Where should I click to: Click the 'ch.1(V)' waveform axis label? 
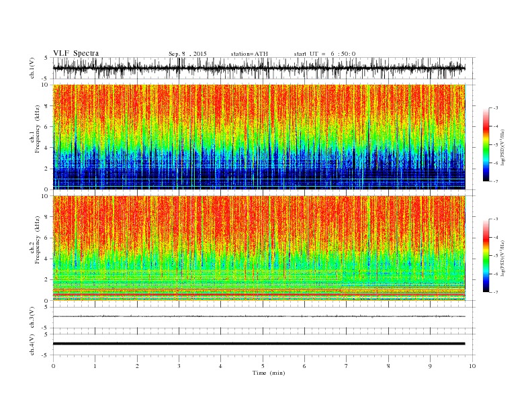pyautogui.click(x=32, y=68)
